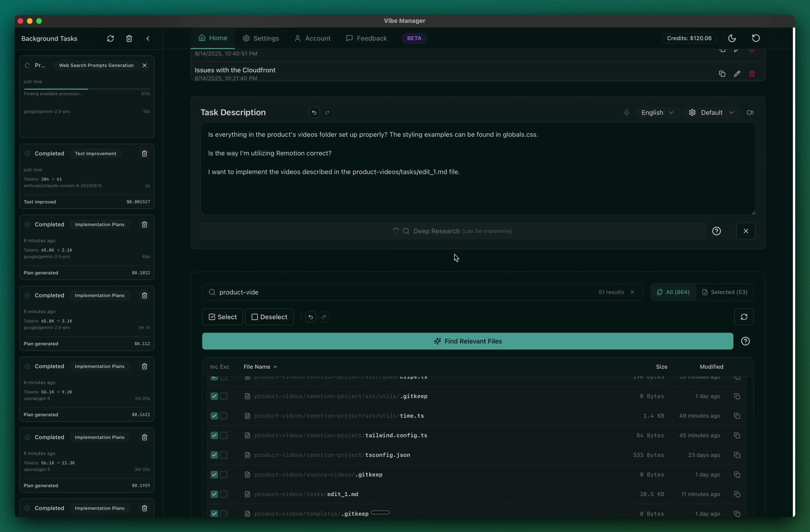Copy the path of tailwind.config.ts
The width and height of the screenshot is (810, 532).
pos(737,436)
